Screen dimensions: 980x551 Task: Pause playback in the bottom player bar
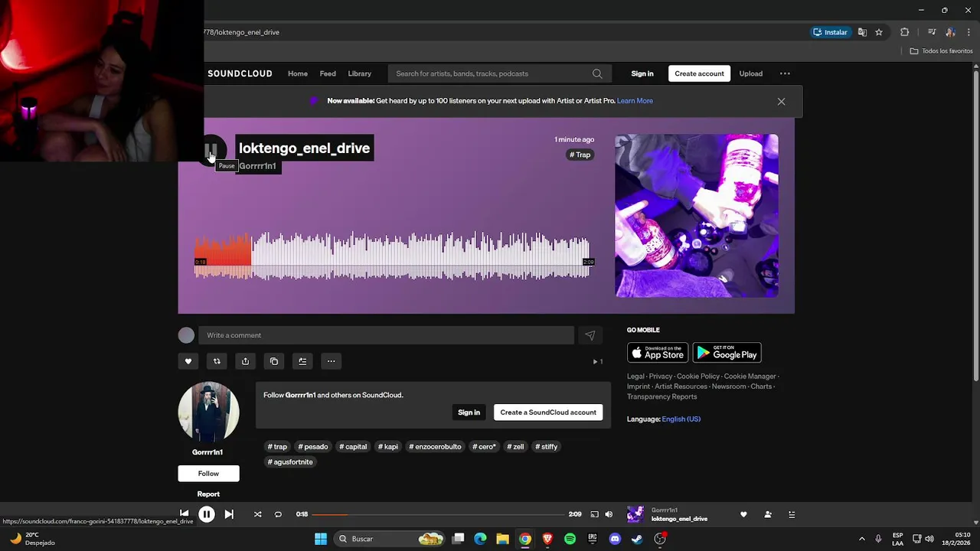pyautogui.click(x=207, y=514)
